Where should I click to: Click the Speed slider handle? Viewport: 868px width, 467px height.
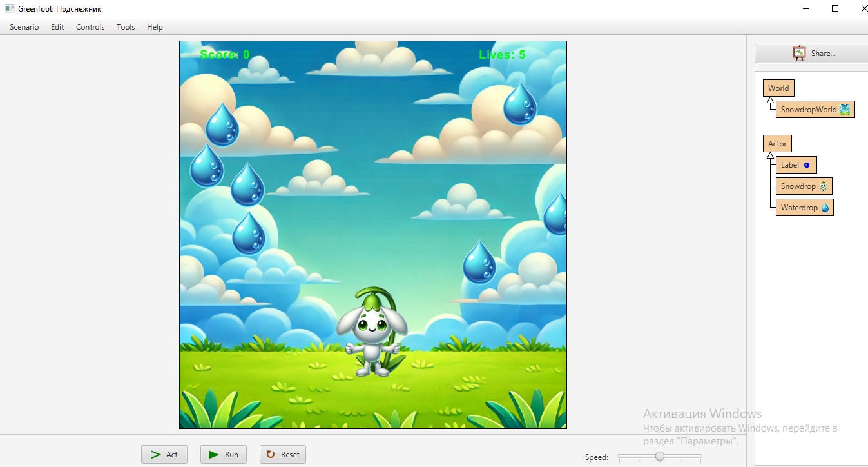point(660,457)
